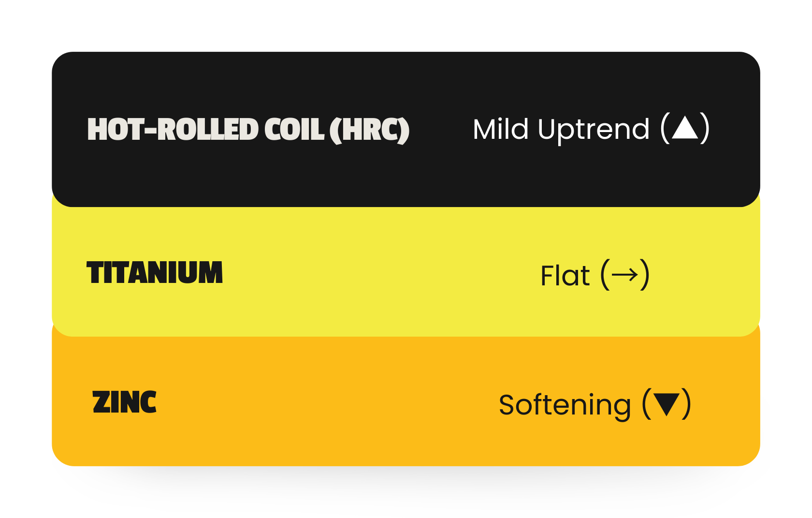Click the TITANIUM heading
Screen dimensions: 812x518
pyautogui.click(x=155, y=272)
